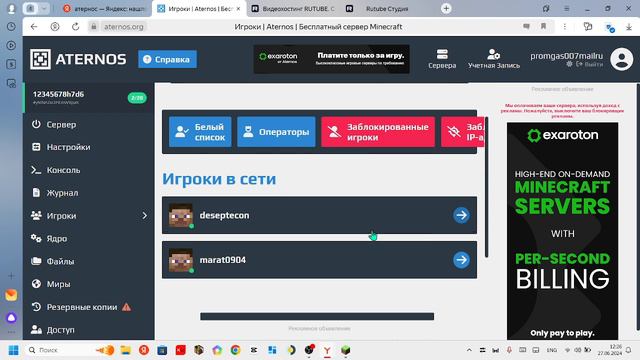Screen dimensions: 640x360
Task: Open deseptecon player arrow icon
Action: pos(461,215)
